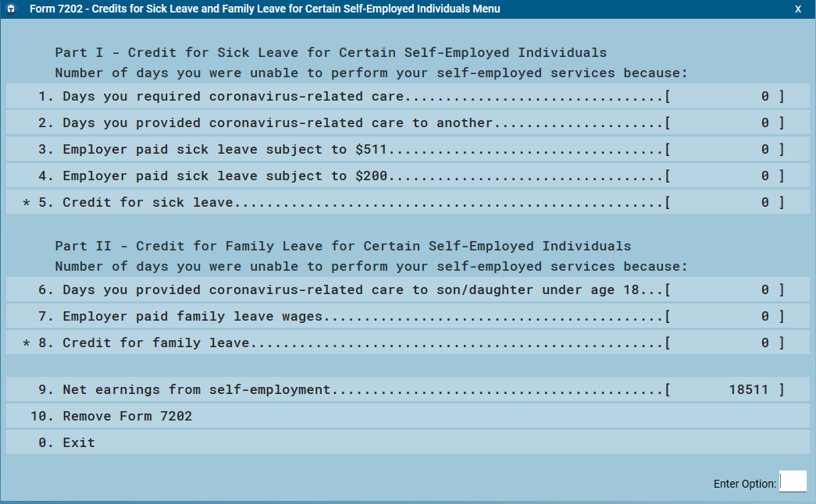Image resolution: width=816 pixels, height=504 pixels.
Task: Select line 8 Credit for family leave
Action: click(155, 343)
